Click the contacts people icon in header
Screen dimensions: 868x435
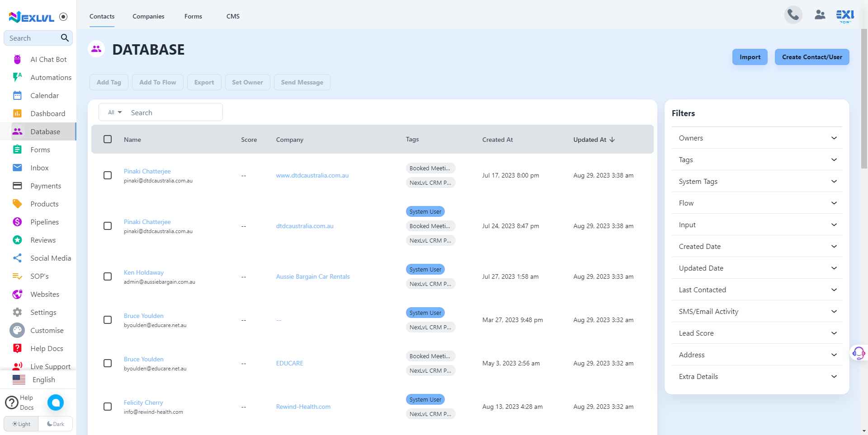click(x=820, y=15)
